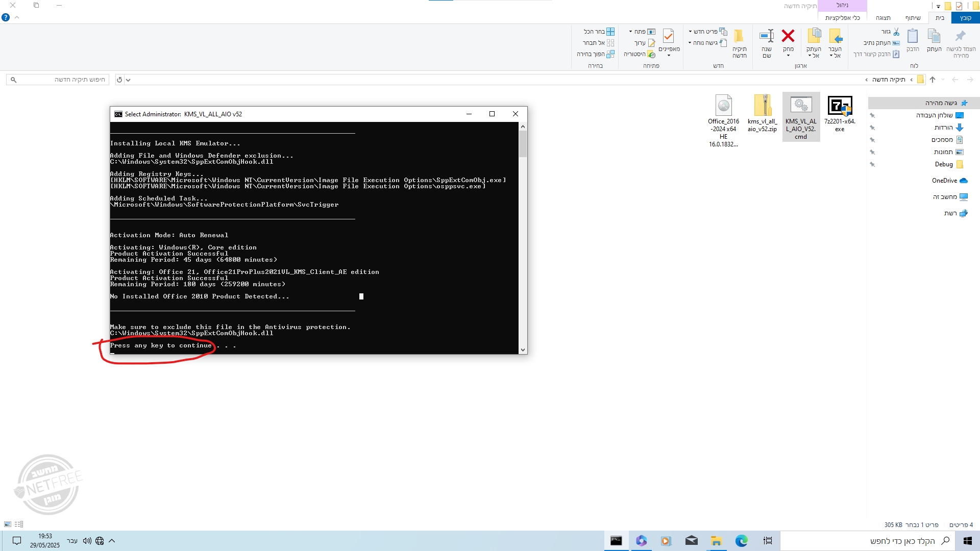This screenshot has height=551, width=980.
Task: Select the Office_2016-2024 x64 HE file
Action: pos(723,121)
